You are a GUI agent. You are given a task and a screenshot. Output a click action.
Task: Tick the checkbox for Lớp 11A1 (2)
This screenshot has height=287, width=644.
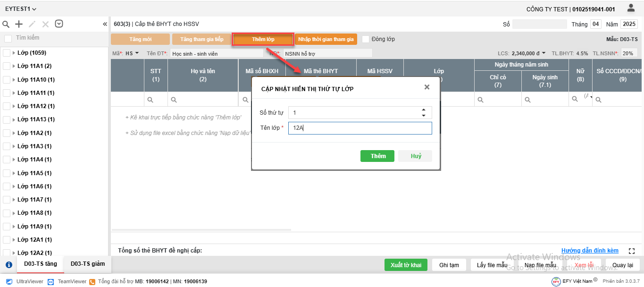[7, 67]
